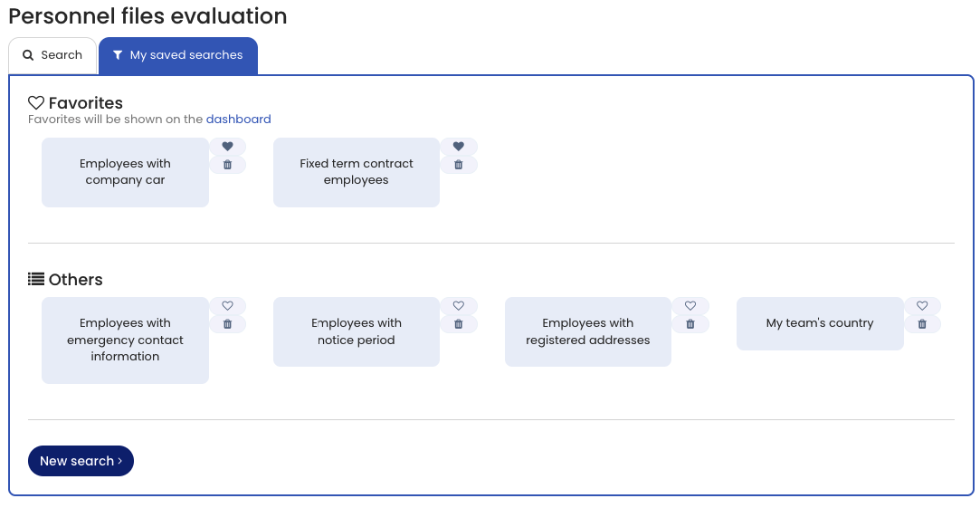Delete the 'Fixed term contract employees' search

click(x=459, y=165)
